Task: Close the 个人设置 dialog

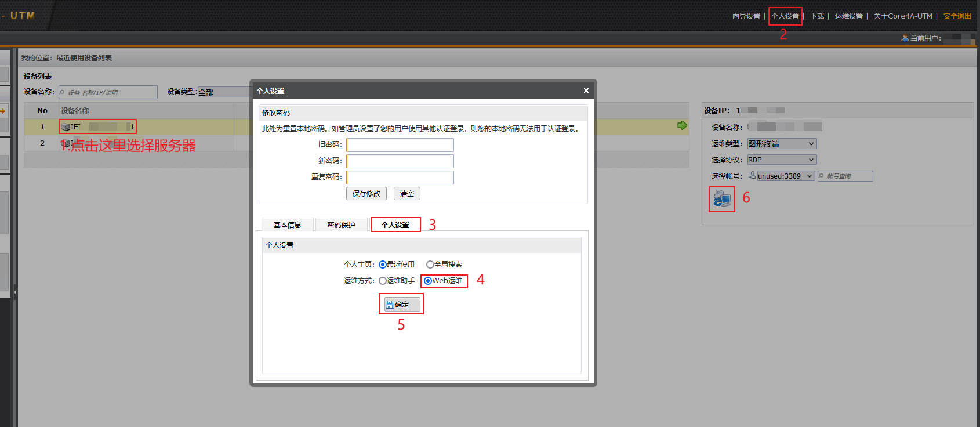Action: [586, 91]
